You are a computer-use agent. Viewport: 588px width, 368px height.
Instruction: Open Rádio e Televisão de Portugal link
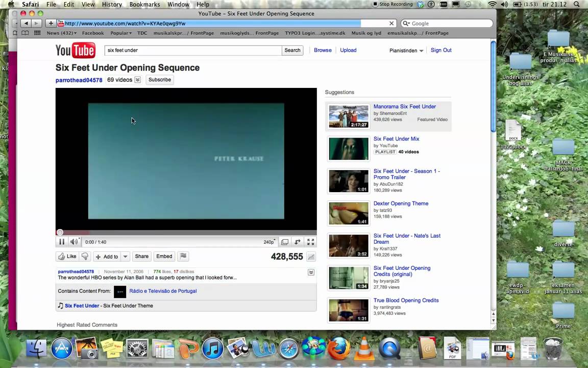pos(163,291)
